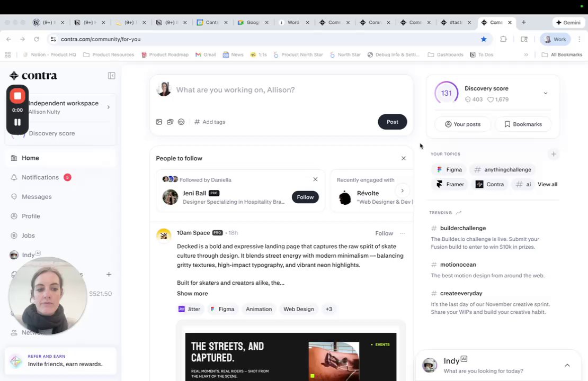Close the People to follow section

point(404,158)
